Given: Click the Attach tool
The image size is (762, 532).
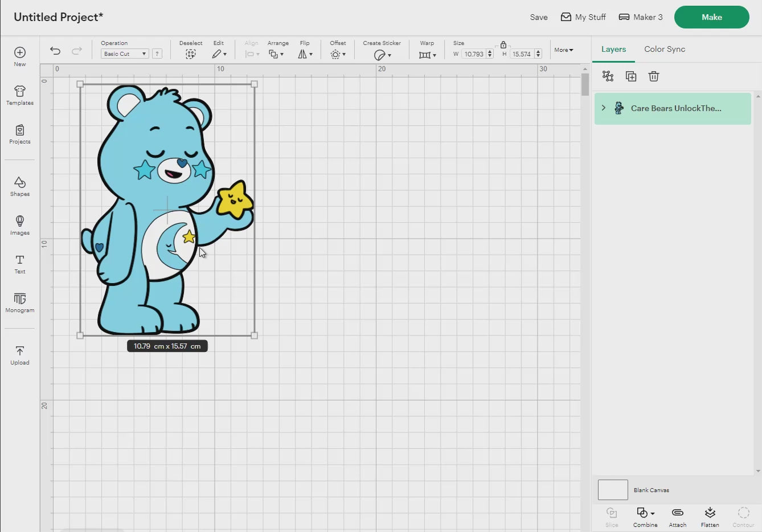Looking at the screenshot, I should [x=678, y=517].
